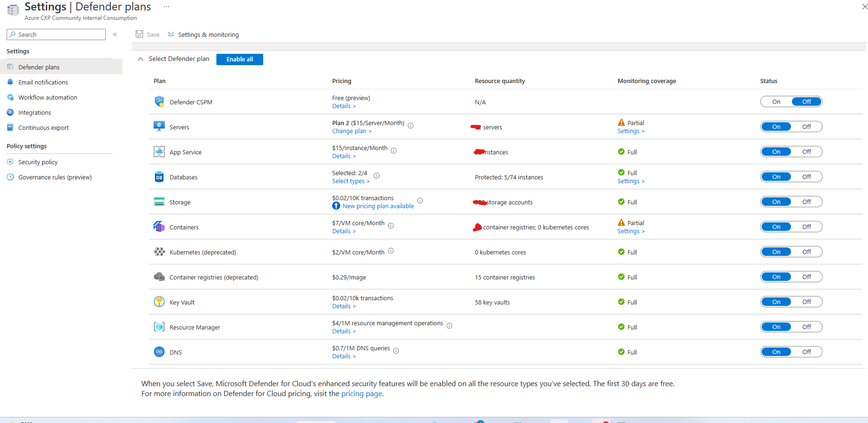Click info icon beside Storage pricing
Viewport: 868px width, 423px height.
pos(420,201)
